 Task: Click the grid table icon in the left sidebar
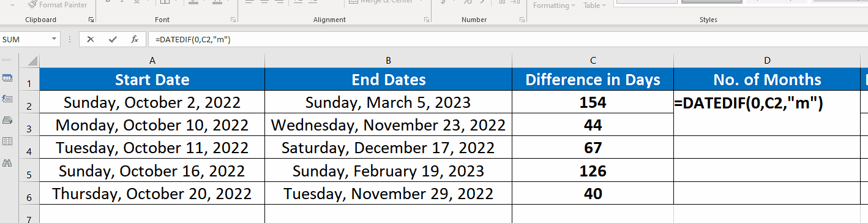[7, 142]
